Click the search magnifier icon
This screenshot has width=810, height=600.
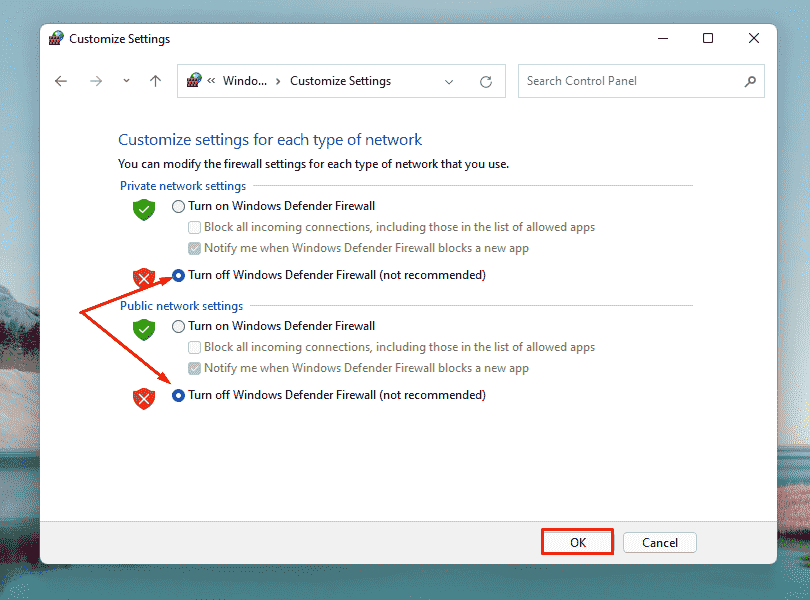point(750,81)
